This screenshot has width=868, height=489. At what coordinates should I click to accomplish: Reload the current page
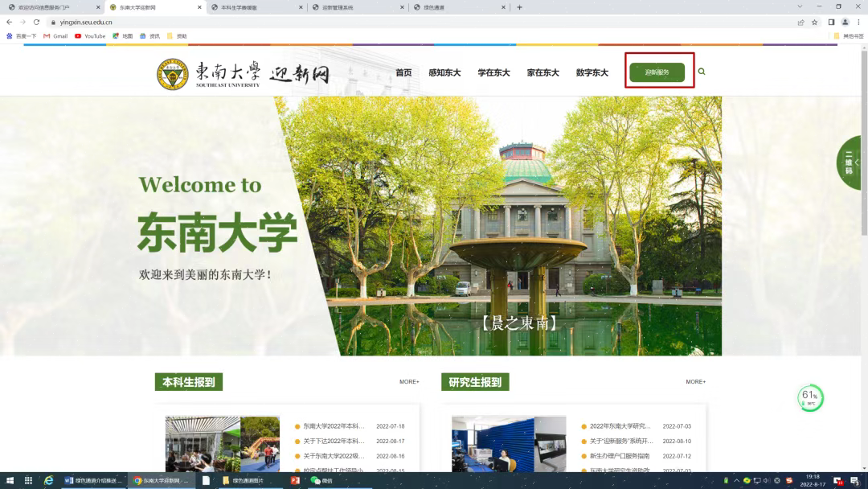36,23
